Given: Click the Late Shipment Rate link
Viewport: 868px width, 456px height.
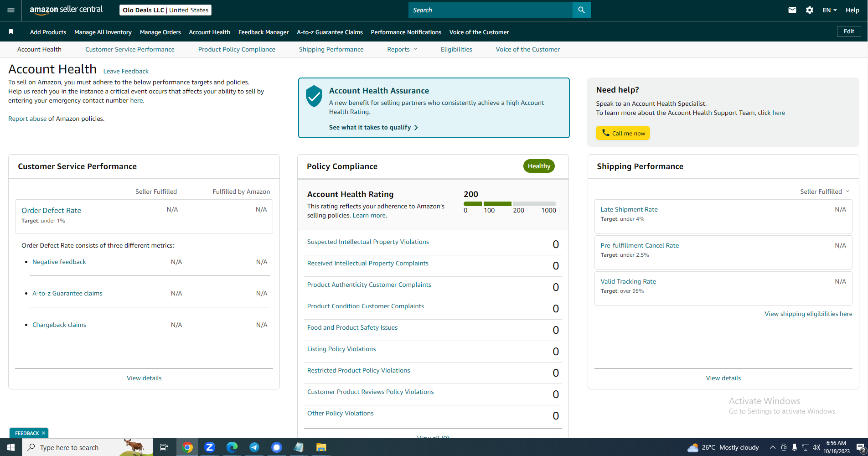Looking at the screenshot, I should (629, 209).
